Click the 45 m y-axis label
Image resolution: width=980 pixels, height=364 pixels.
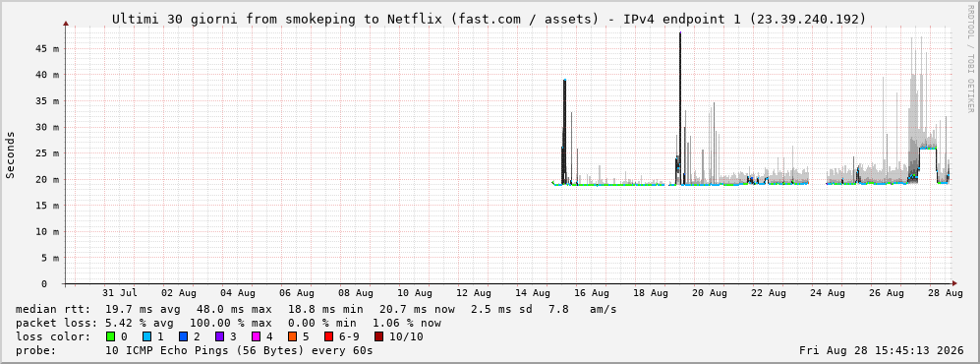[49, 48]
